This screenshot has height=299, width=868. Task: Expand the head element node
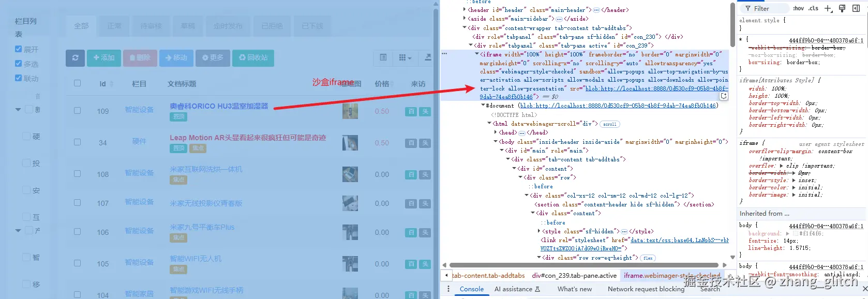pyautogui.click(x=496, y=132)
